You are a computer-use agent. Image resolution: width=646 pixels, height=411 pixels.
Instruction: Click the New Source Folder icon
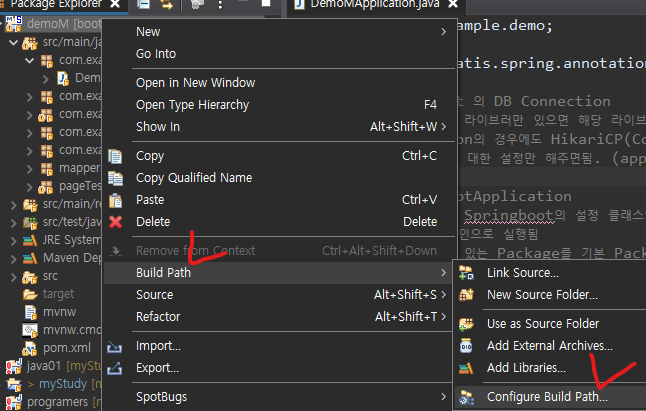click(x=466, y=294)
